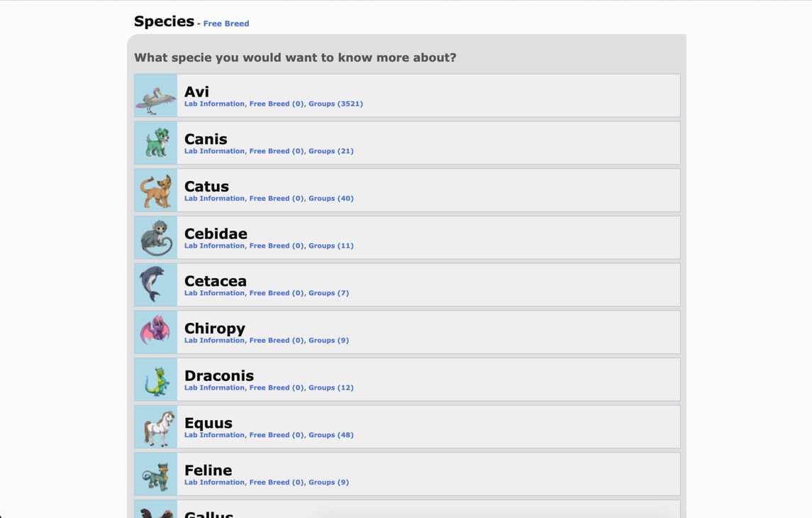
Task: Open the Free Breed link beside Species heading
Action: pyautogui.click(x=226, y=24)
